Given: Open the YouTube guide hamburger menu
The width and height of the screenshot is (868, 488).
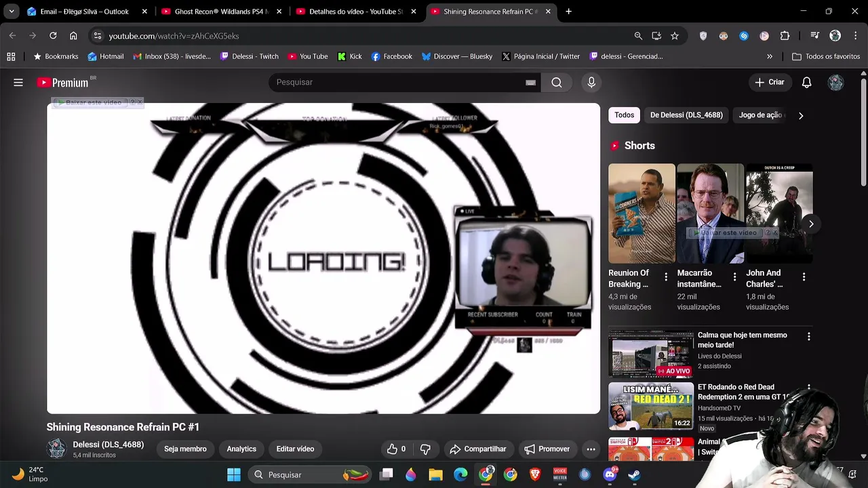Looking at the screenshot, I should pos(18,82).
